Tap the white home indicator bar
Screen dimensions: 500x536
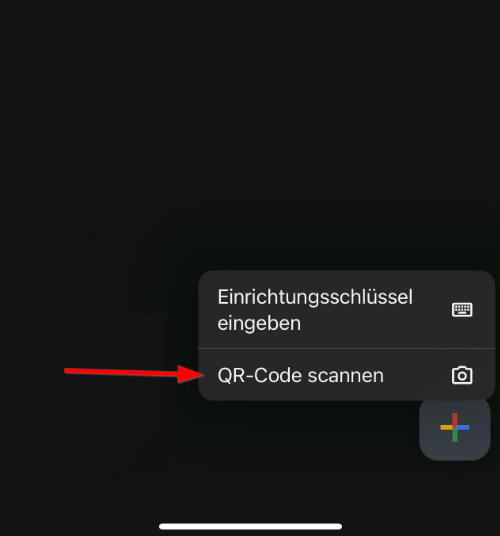pyautogui.click(x=250, y=526)
